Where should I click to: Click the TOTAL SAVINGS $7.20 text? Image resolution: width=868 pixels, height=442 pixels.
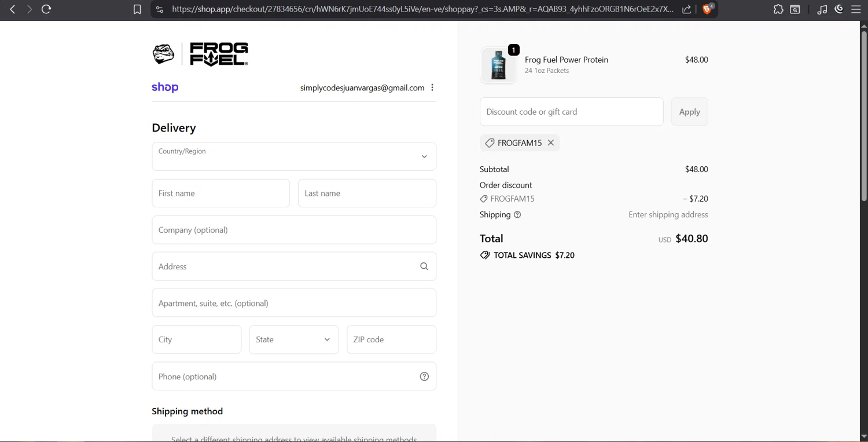tap(534, 255)
